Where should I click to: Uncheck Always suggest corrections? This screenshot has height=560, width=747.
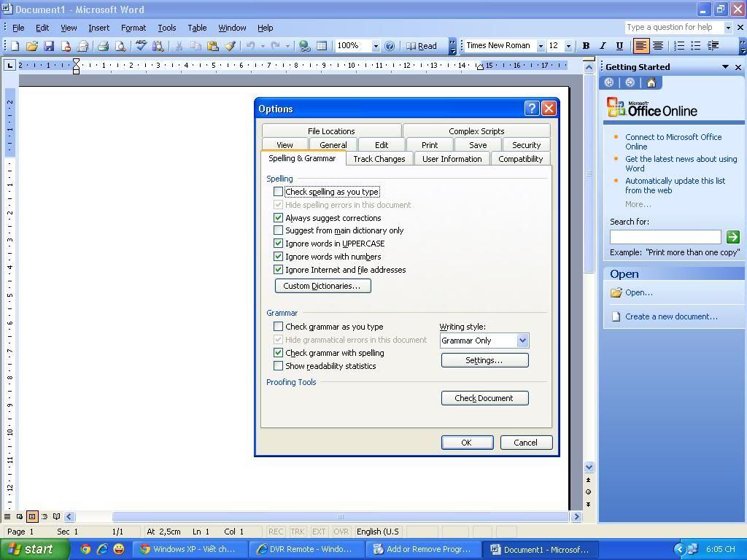(x=278, y=217)
